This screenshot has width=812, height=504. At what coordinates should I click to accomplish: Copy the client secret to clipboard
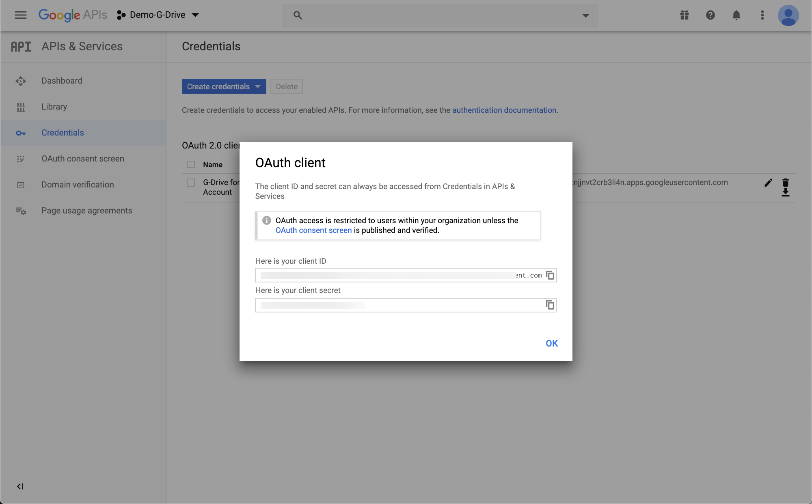click(x=550, y=305)
